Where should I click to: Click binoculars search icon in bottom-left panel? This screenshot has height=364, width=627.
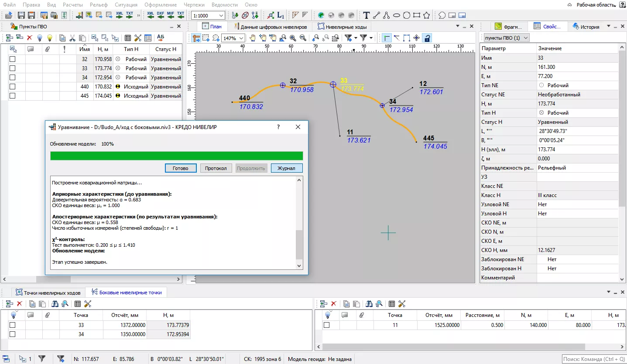point(55,304)
